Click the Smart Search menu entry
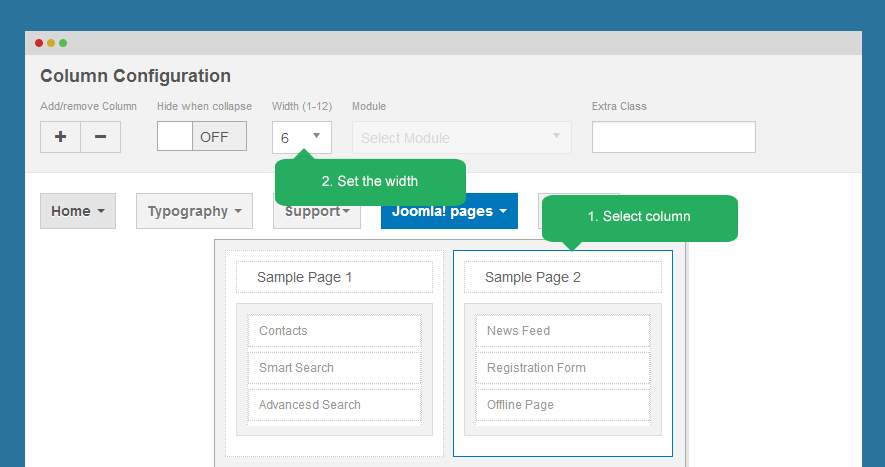 coord(334,368)
